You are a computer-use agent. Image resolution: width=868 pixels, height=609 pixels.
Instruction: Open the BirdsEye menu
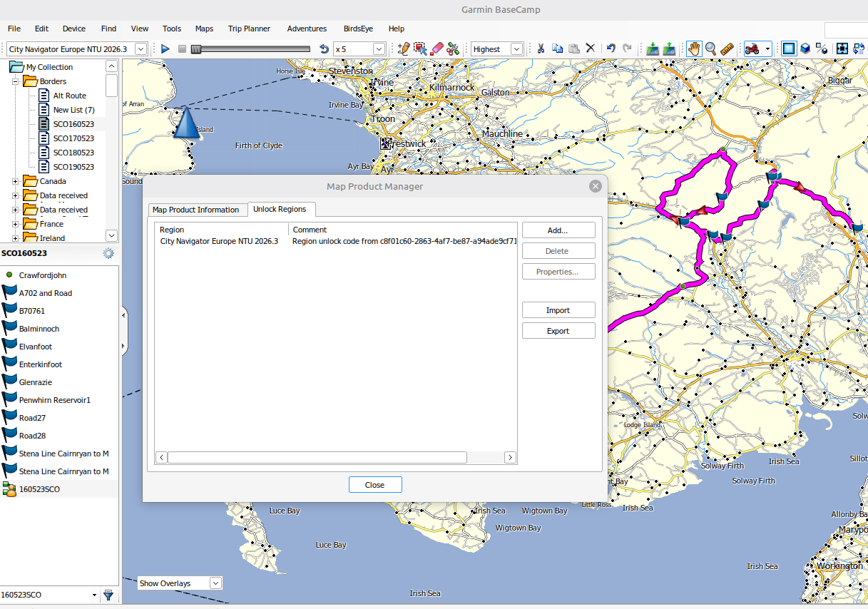[x=357, y=29]
